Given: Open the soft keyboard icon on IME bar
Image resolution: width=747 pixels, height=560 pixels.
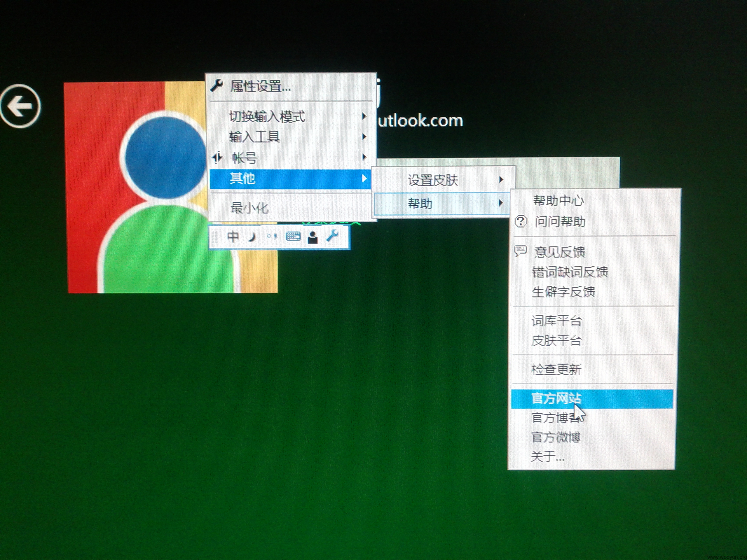Looking at the screenshot, I should click(x=293, y=236).
